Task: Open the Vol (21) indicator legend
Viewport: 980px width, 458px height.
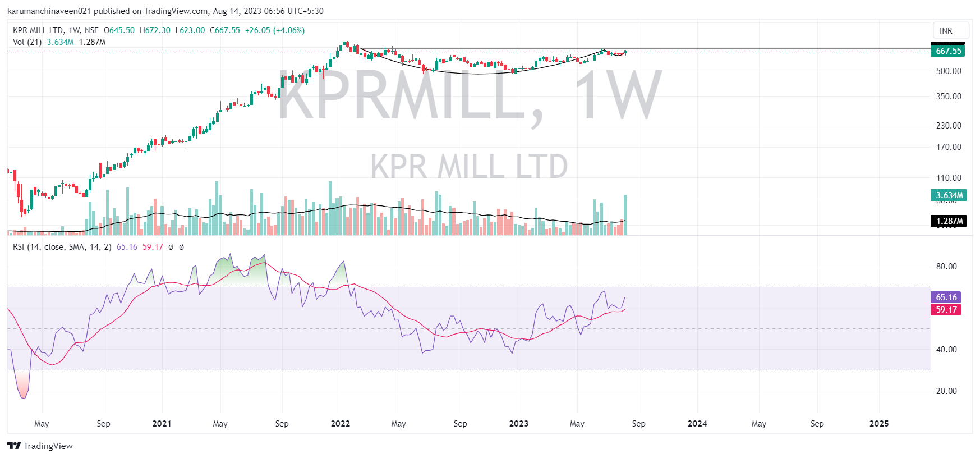Action: [27, 42]
